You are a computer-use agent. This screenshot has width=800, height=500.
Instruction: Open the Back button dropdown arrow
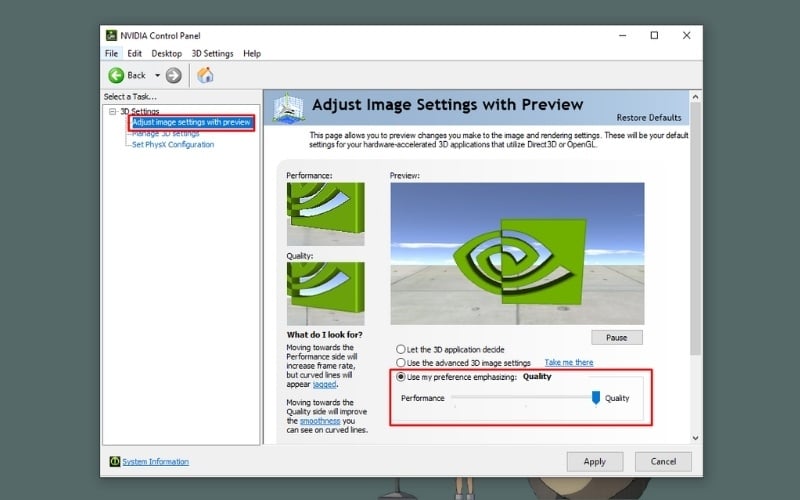pos(155,75)
